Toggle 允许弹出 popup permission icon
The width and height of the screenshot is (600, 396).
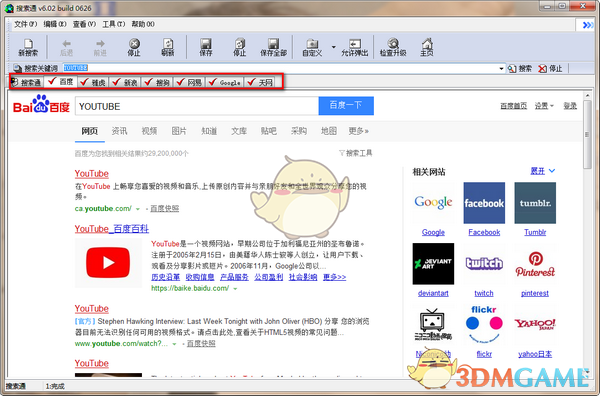[x=355, y=47]
